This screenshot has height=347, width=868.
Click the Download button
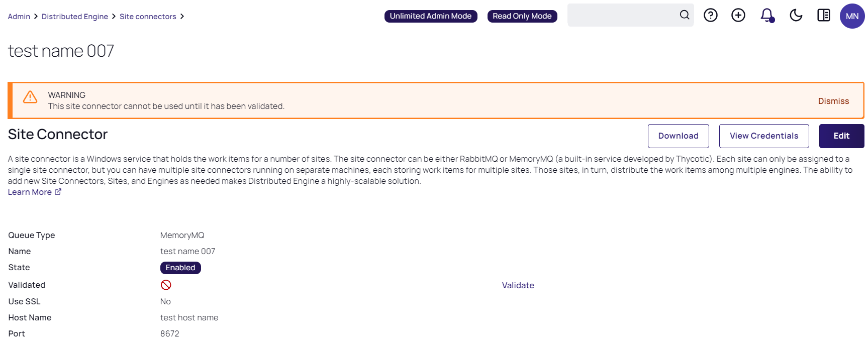coord(678,136)
